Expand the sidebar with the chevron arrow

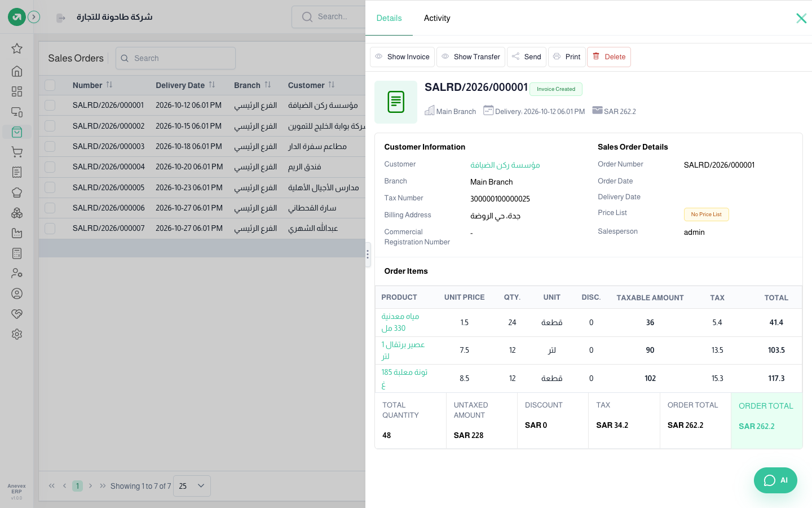click(34, 17)
